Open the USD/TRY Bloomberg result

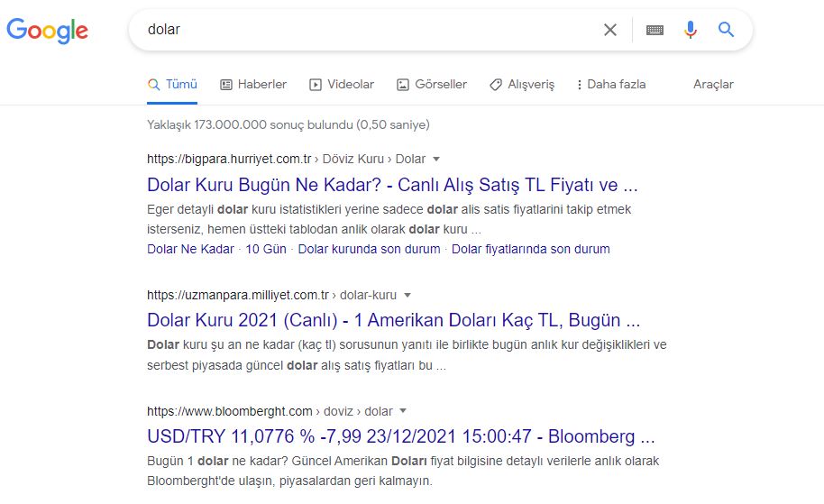[x=400, y=437]
